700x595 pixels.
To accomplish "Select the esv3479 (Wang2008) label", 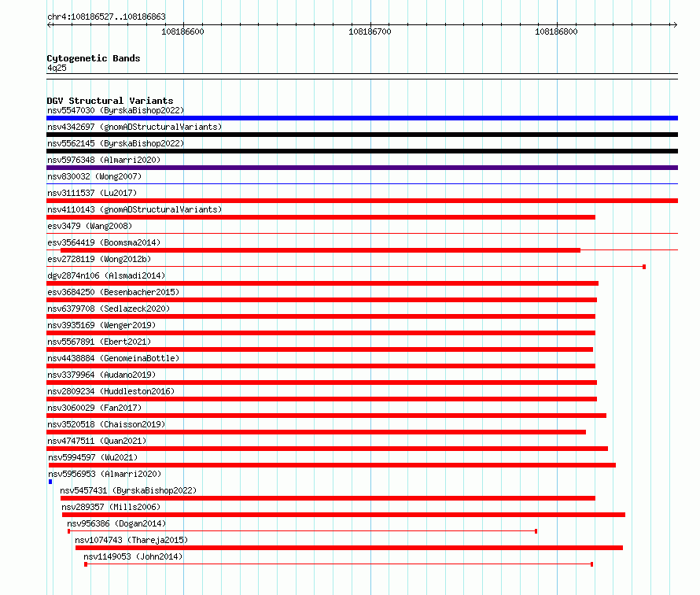I will pyautogui.click(x=90, y=226).
